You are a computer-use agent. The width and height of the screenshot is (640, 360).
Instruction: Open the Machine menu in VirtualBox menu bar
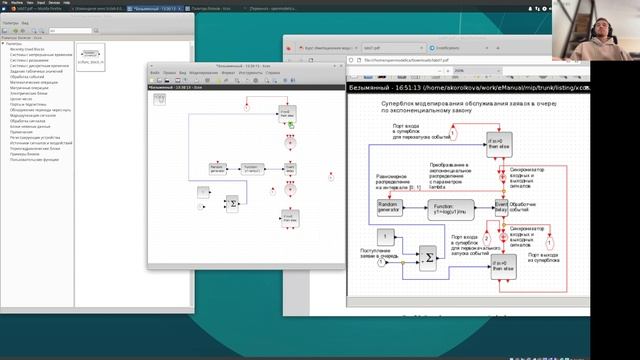tap(17, 2)
